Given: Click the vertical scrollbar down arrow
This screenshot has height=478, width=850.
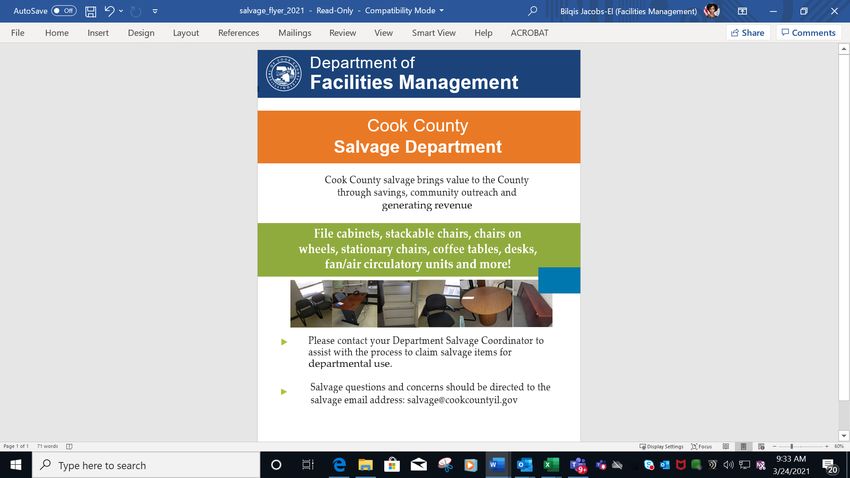Looking at the screenshot, I should tap(843, 435).
